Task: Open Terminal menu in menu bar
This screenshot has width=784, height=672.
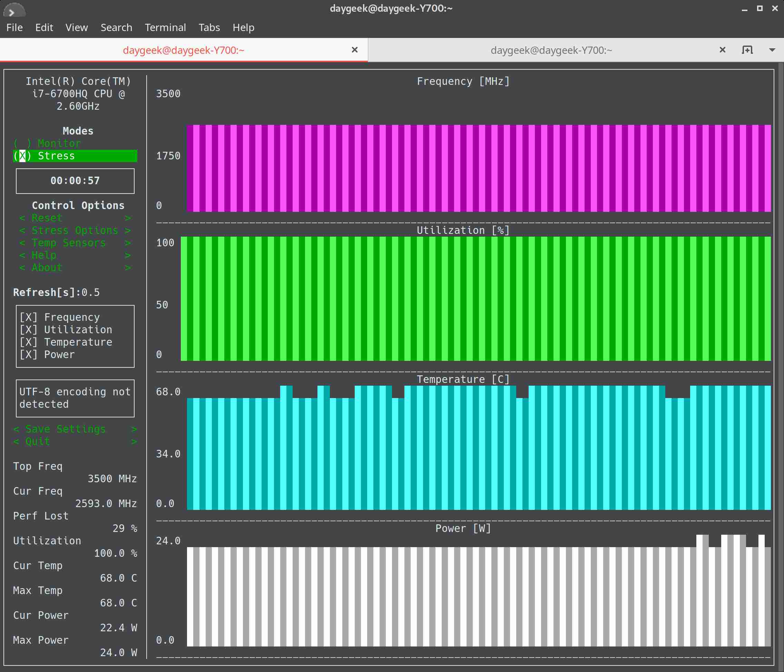Action: [165, 27]
